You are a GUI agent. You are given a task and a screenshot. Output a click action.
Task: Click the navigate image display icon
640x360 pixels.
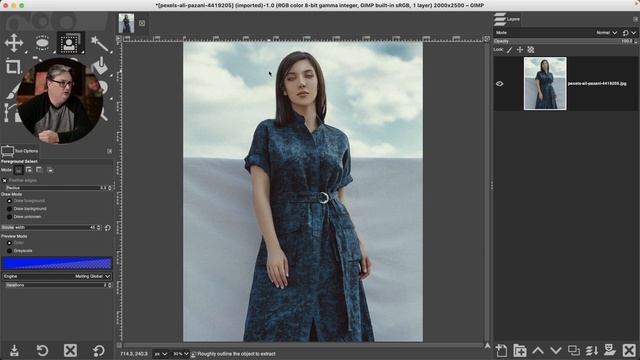pos(487,346)
